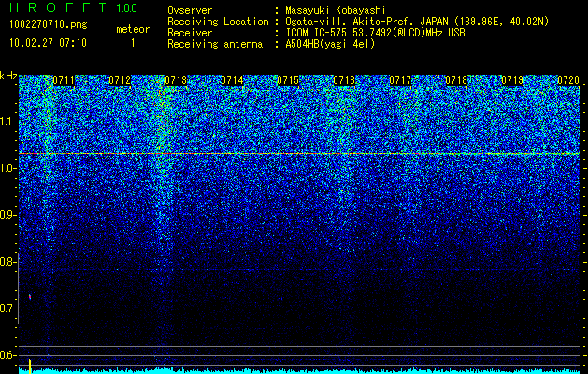Viewport: 588px width, 374px height.
Task: Click the ICOM IC-575 receiver details
Action: [375, 33]
